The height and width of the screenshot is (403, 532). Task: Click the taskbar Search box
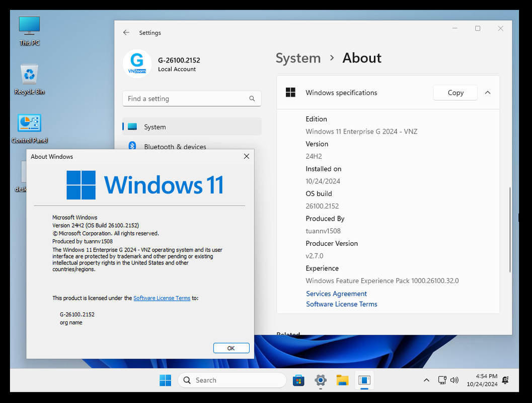(x=232, y=380)
